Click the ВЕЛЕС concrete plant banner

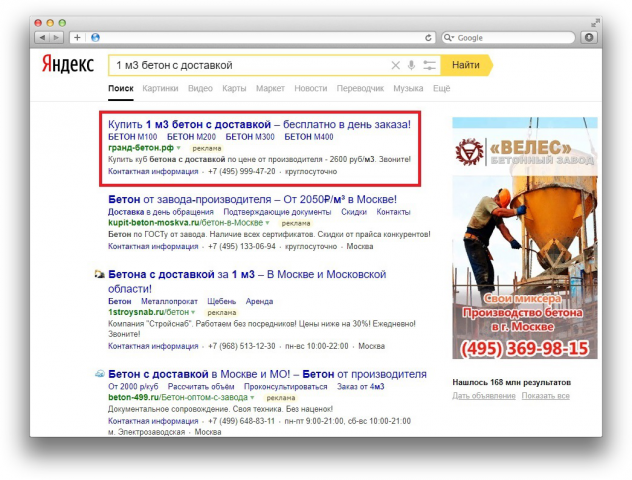pos(525,238)
